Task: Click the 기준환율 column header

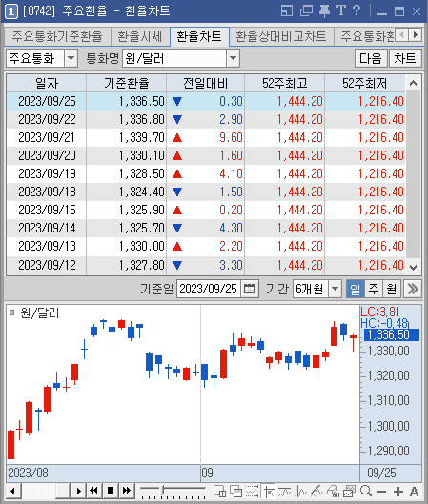Action: (x=127, y=83)
